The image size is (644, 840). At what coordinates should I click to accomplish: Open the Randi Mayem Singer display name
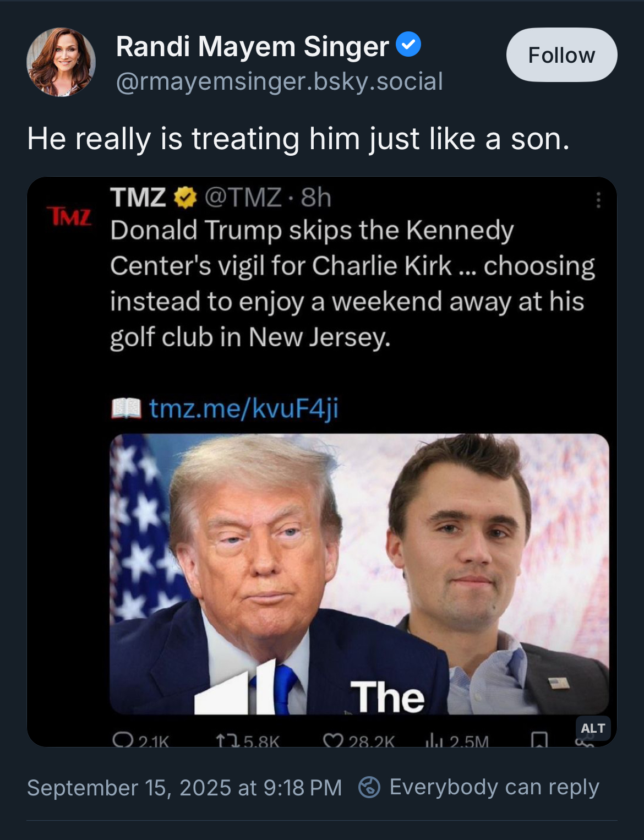[252, 46]
